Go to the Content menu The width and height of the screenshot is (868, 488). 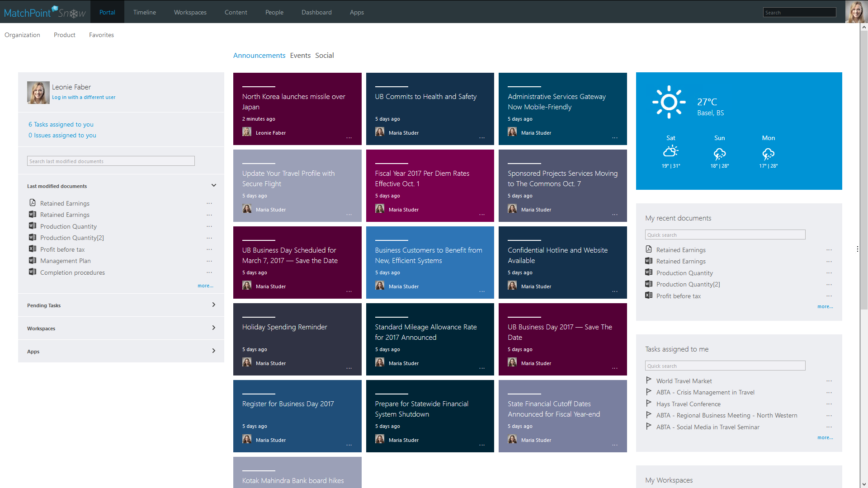coord(236,12)
